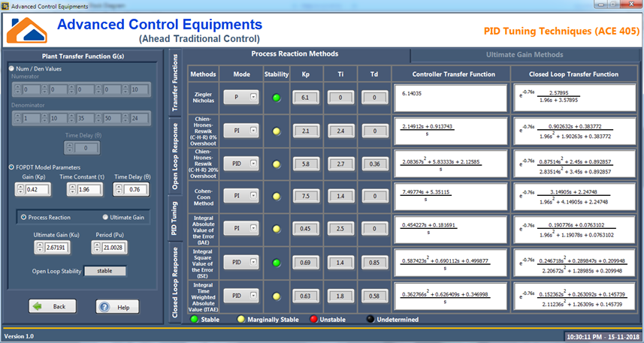
Task: Click ITAE row Ti value 1.8
Action: click(340, 296)
